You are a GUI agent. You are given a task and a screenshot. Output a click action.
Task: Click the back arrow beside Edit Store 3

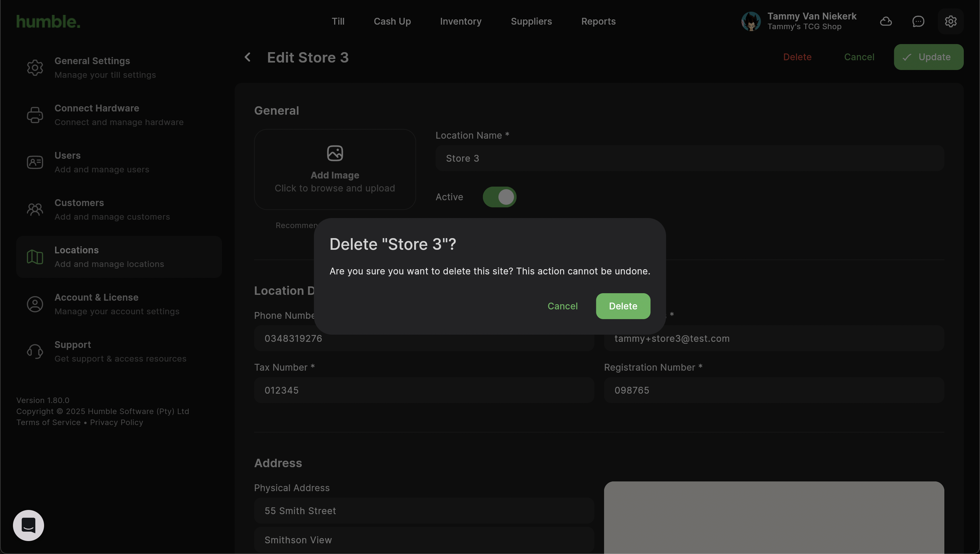248,57
